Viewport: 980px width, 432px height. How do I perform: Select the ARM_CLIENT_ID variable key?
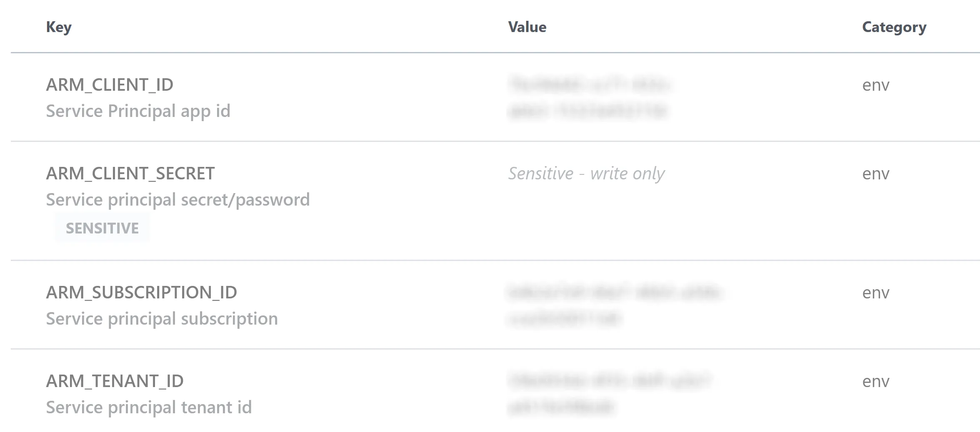coord(110,85)
